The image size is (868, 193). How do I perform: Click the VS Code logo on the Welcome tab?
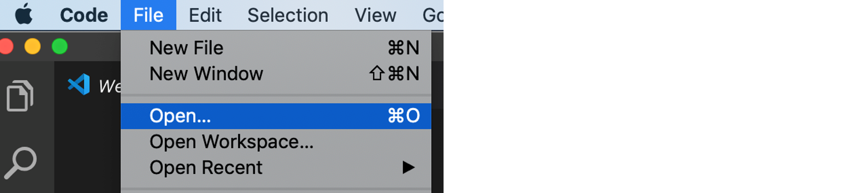(79, 84)
